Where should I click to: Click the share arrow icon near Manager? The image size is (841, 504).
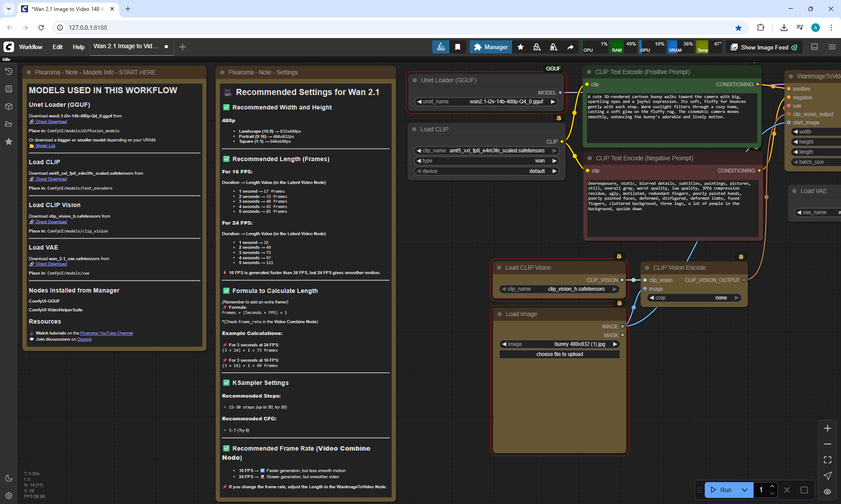[x=570, y=47]
